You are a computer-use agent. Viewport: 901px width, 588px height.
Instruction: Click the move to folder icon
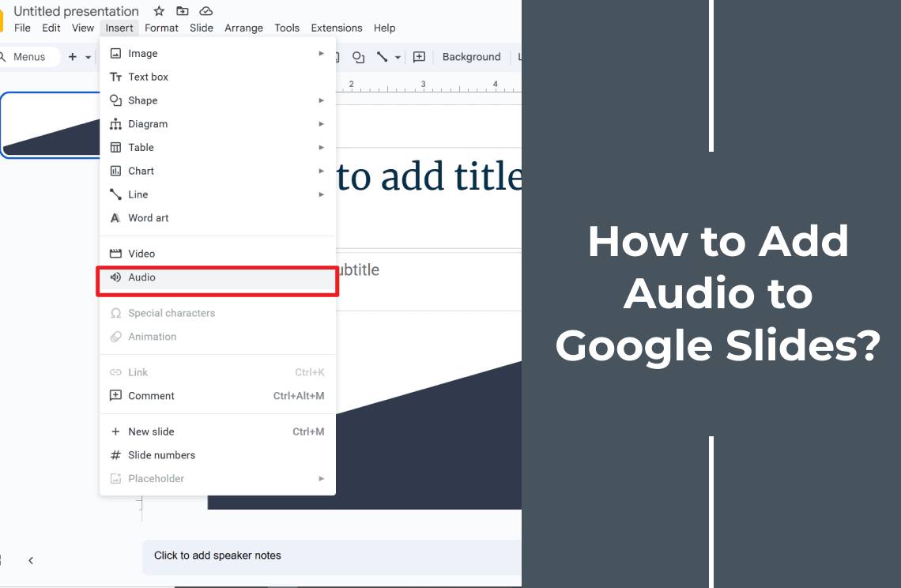pos(182,11)
